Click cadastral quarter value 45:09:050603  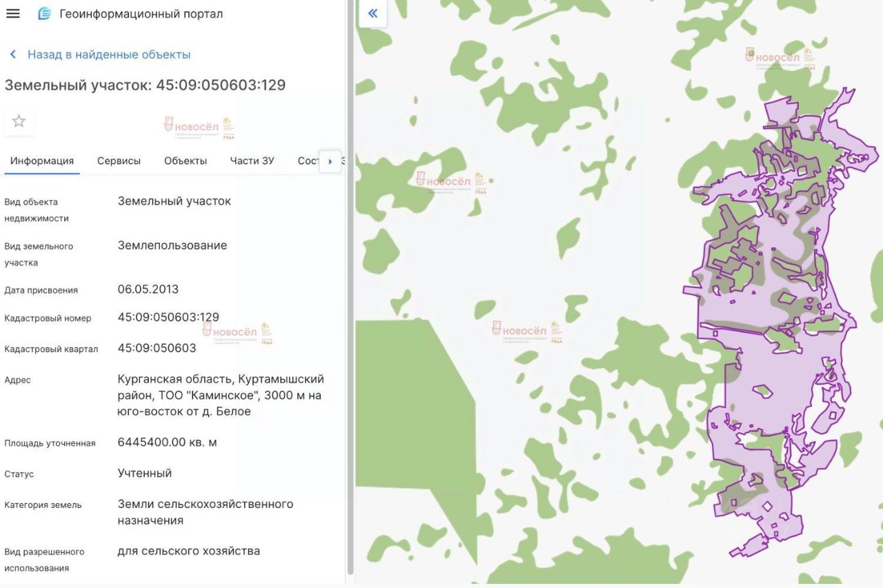tap(157, 348)
